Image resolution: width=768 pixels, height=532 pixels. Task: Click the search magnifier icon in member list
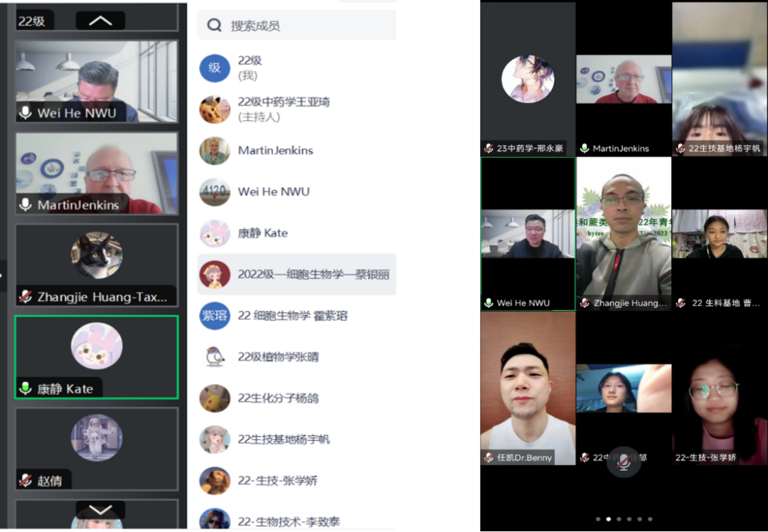click(x=214, y=26)
